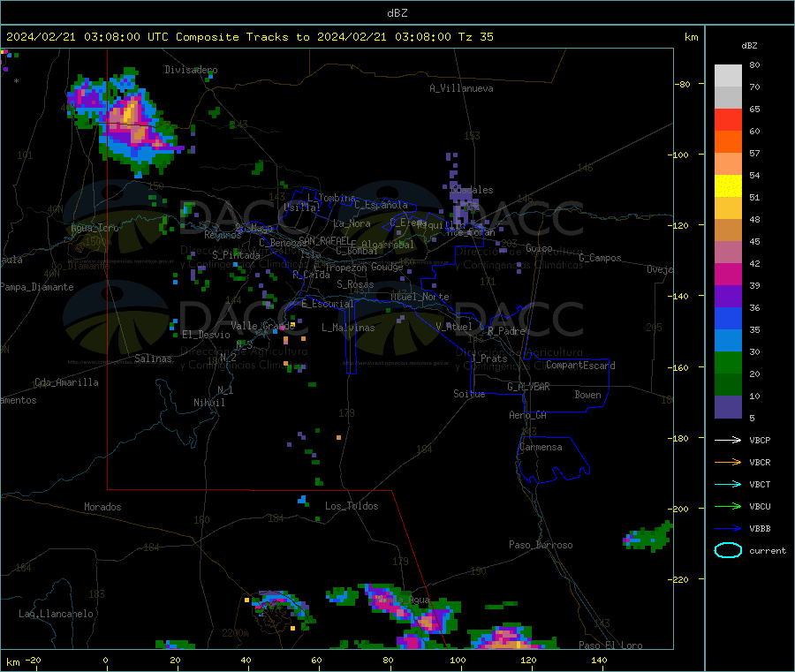The width and height of the screenshot is (795, 672).
Task: Click the 80 dBZ legend color band
Action: 728,76
